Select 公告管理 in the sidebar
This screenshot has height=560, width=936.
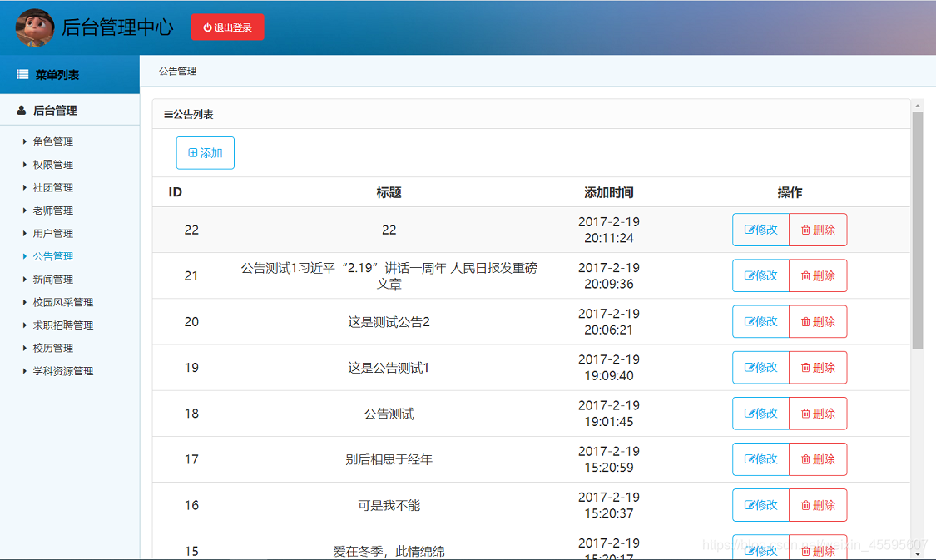[53, 256]
